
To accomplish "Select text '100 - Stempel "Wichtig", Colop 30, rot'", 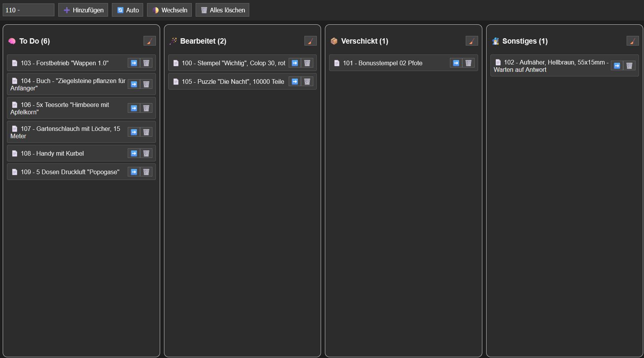I will [x=234, y=63].
